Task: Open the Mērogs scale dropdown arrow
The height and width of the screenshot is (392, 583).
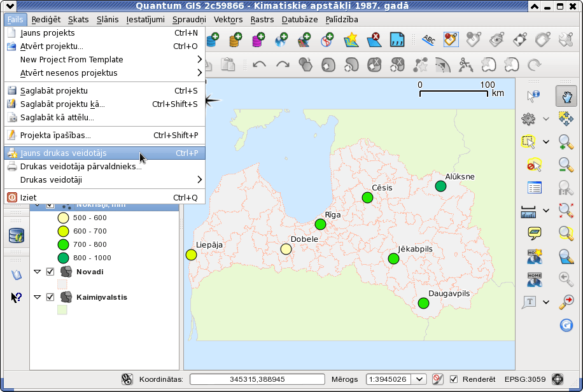Action: tap(419, 379)
